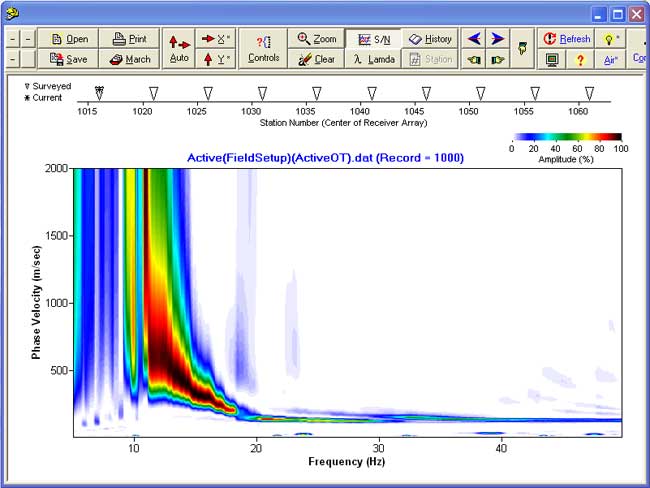Click the Station Number axis label
This screenshot has width=650, height=488.
point(343,123)
